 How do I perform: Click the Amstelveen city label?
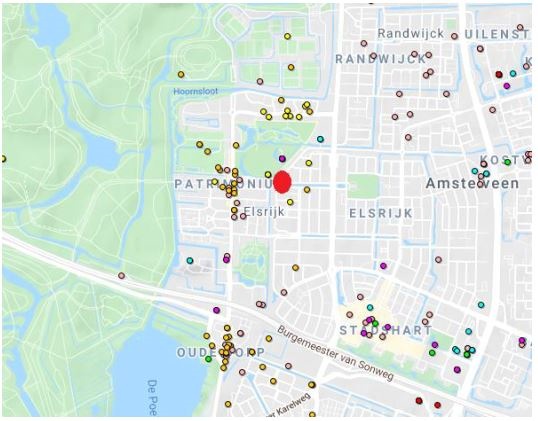point(472,184)
